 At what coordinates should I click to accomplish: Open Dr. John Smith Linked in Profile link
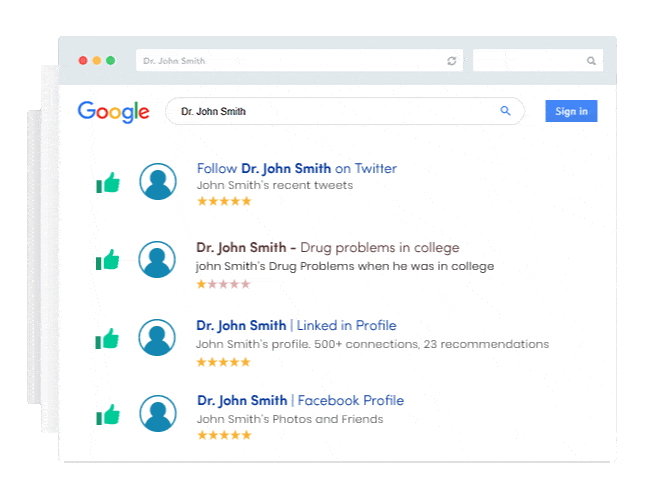296,325
